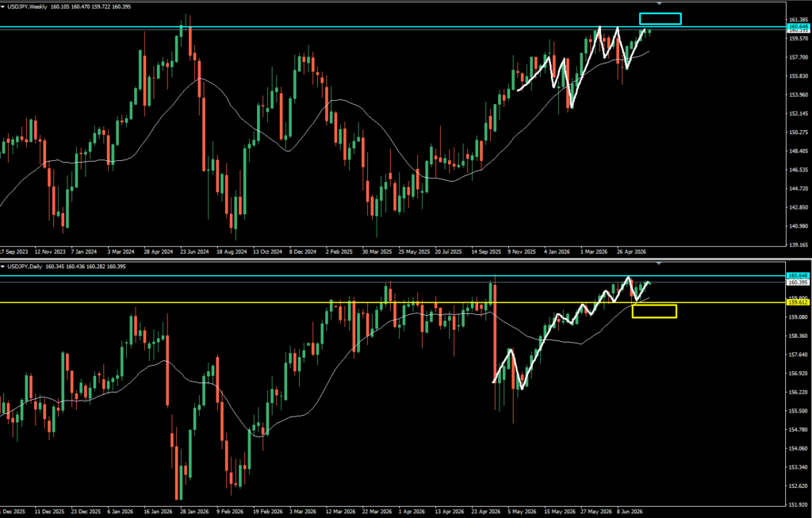Open the USDJPY,Weekly chart title dropdown arrow
Viewport: 812px width, 518px height.
tap(3, 6)
